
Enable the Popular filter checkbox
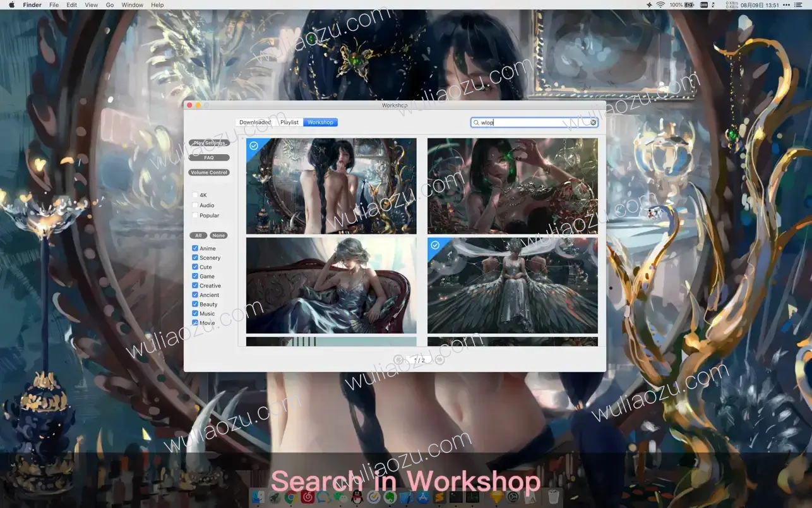(x=195, y=215)
